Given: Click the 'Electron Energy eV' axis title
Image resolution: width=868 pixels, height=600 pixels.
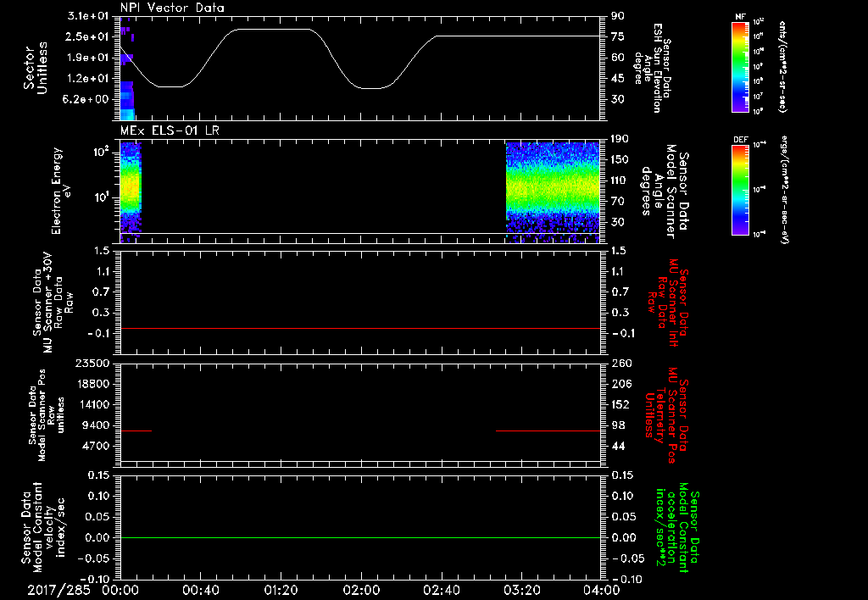Looking at the screenshot, I should point(62,191).
